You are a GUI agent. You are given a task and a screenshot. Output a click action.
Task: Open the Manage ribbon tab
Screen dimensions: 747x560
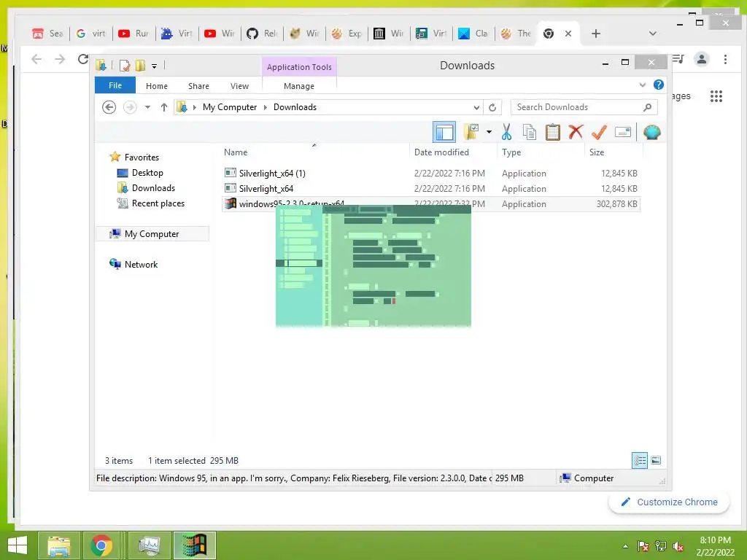click(x=298, y=86)
